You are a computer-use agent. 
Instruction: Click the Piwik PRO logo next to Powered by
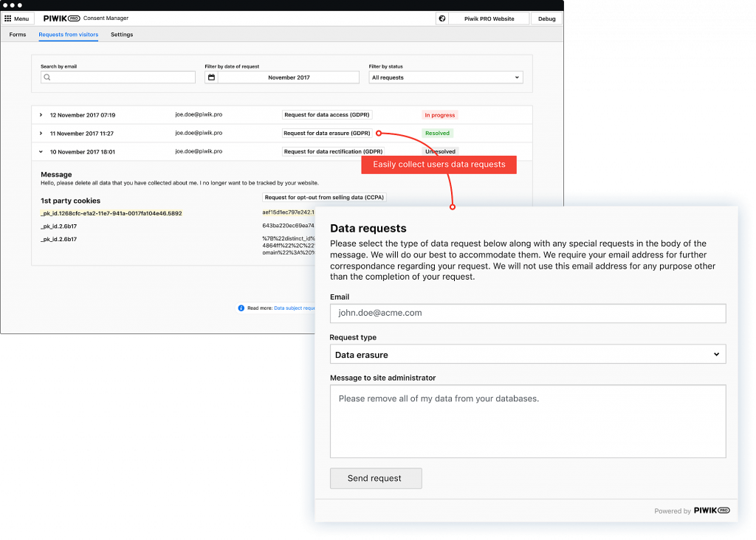click(x=711, y=510)
